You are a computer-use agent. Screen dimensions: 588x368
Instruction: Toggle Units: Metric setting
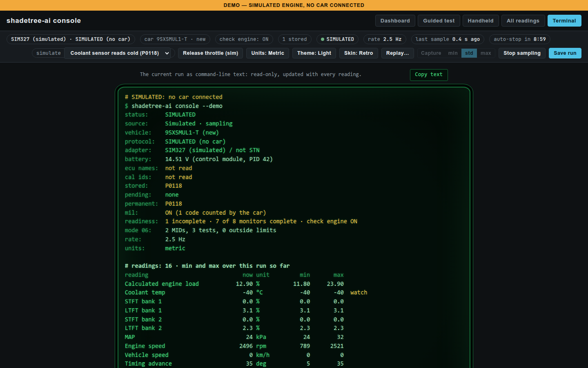[x=267, y=53]
